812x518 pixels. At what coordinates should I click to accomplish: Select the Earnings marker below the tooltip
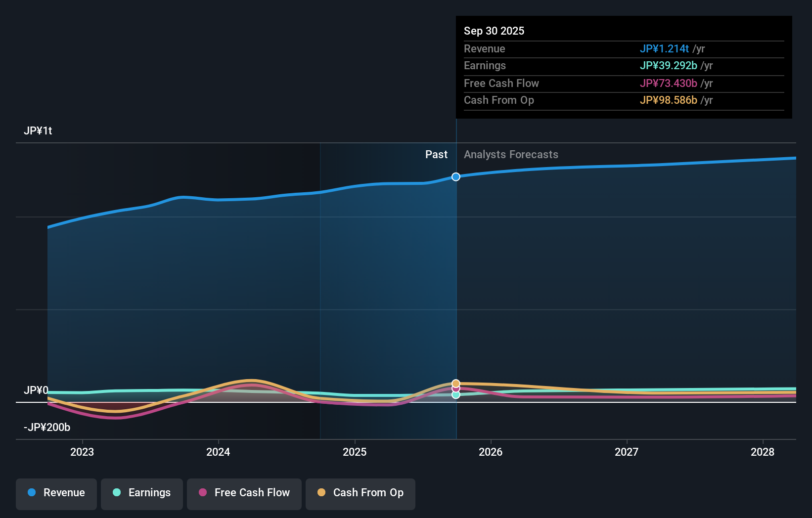point(455,394)
